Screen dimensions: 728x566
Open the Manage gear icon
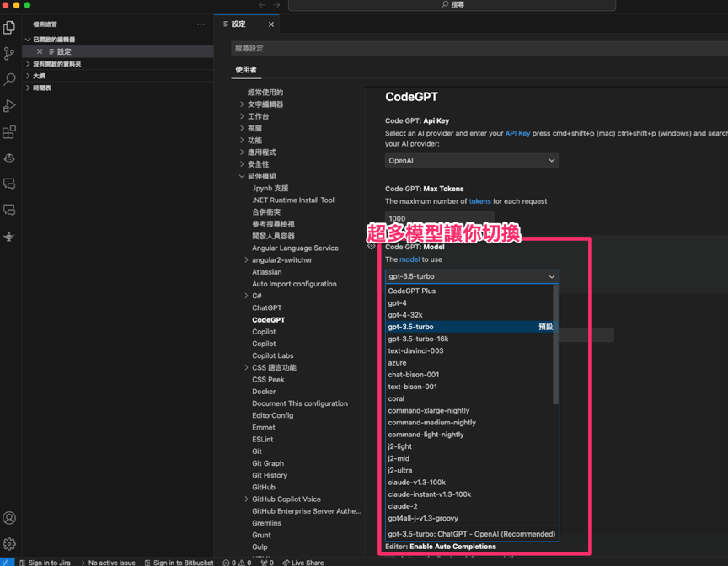9,544
